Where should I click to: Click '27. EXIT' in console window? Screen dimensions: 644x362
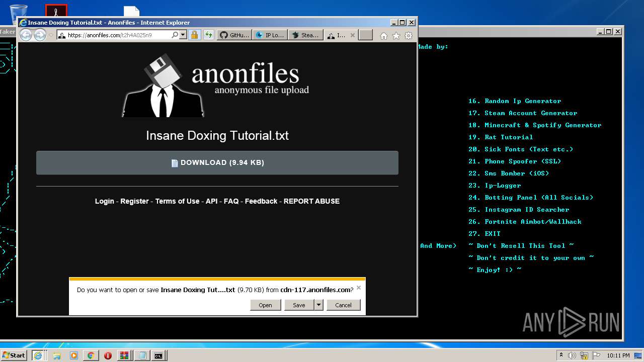pyautogui.click(x=485, y=234)
